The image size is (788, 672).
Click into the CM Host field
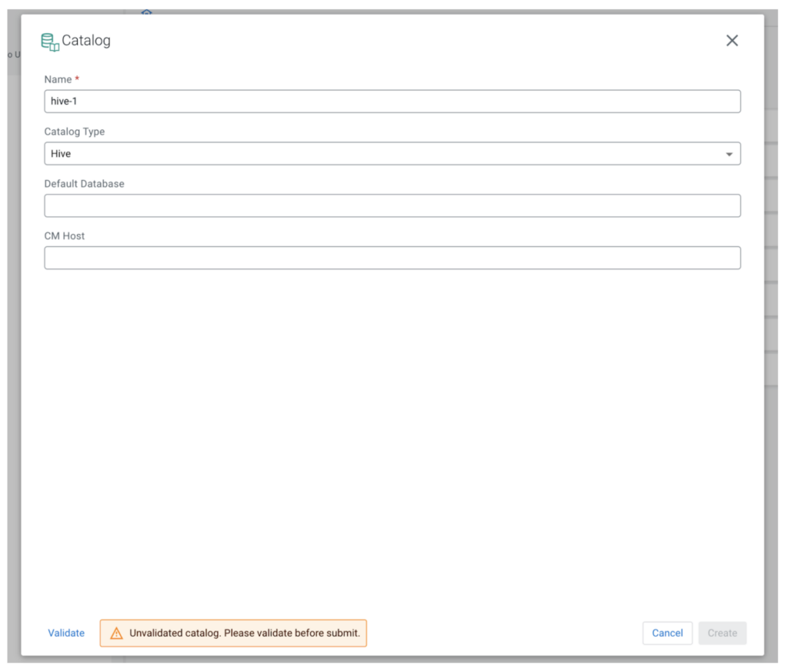(392, 258)
